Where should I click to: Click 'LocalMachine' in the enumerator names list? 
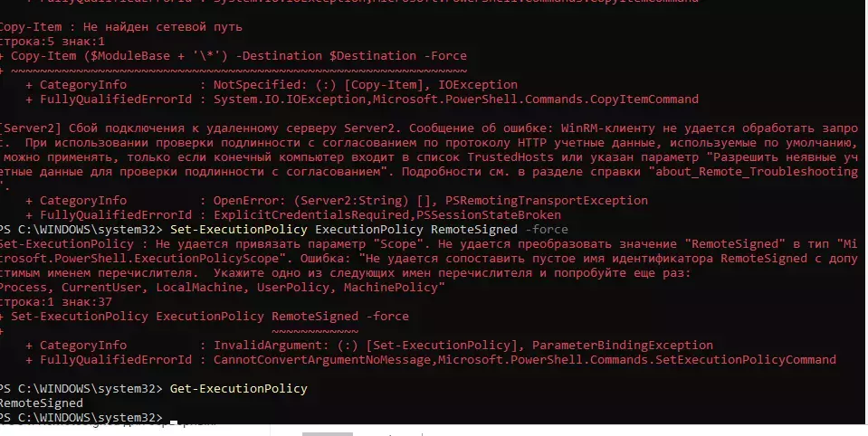[199, 287]
